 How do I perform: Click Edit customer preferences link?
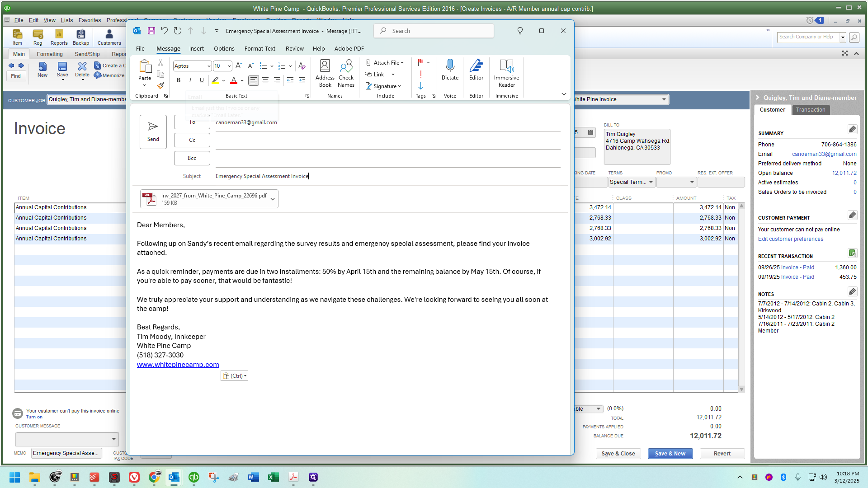(791, 239)
